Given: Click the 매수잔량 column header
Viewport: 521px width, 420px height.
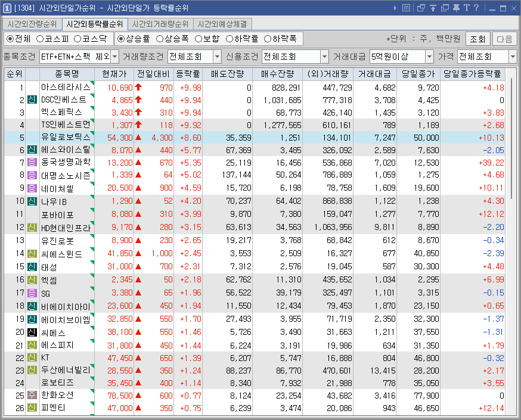Looking at the screenshot, I should click(277, 74).
